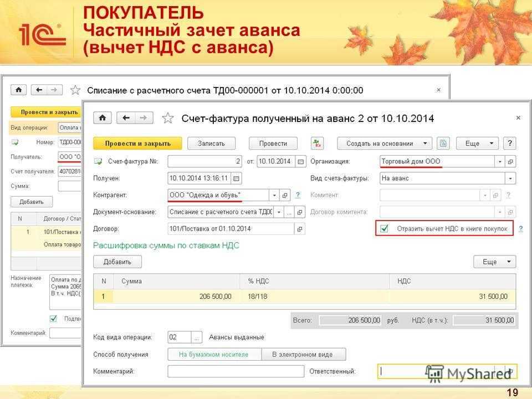Select the 18/118 % НДС cell

315,296
